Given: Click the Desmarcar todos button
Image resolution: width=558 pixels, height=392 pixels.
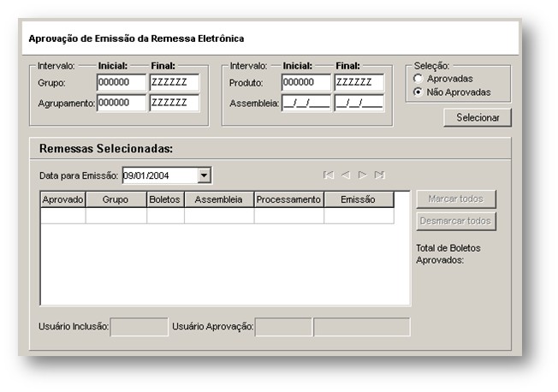Looking at the screenshot, I should (x=456, y=221).
